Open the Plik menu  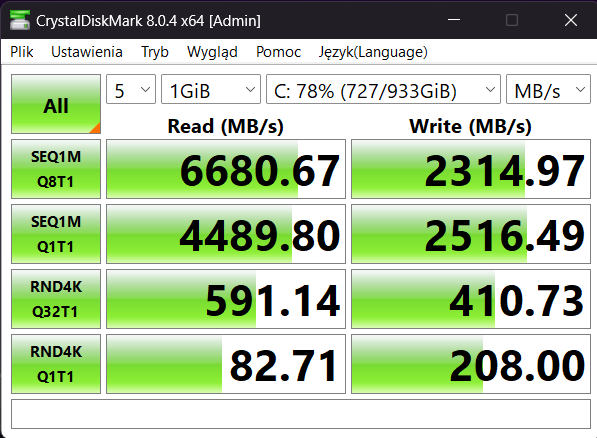(x=22, y=52)
